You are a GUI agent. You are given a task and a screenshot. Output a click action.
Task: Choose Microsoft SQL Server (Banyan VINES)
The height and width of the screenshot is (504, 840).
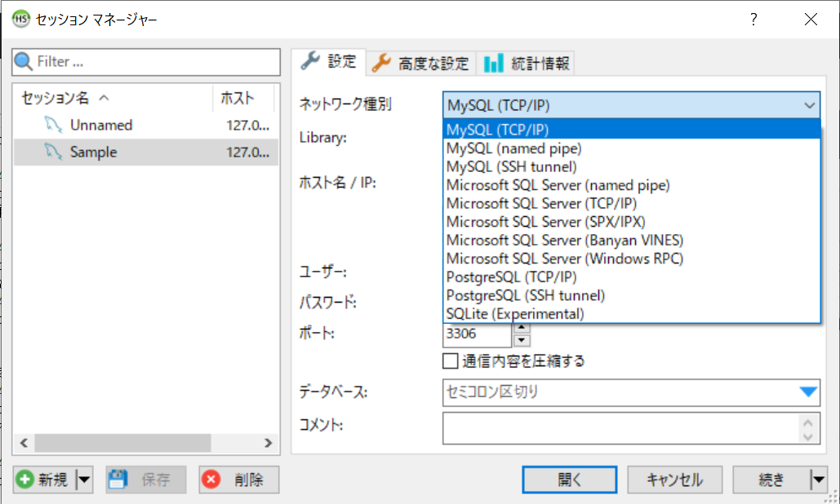pyautogui.click(x=632, y=241)
